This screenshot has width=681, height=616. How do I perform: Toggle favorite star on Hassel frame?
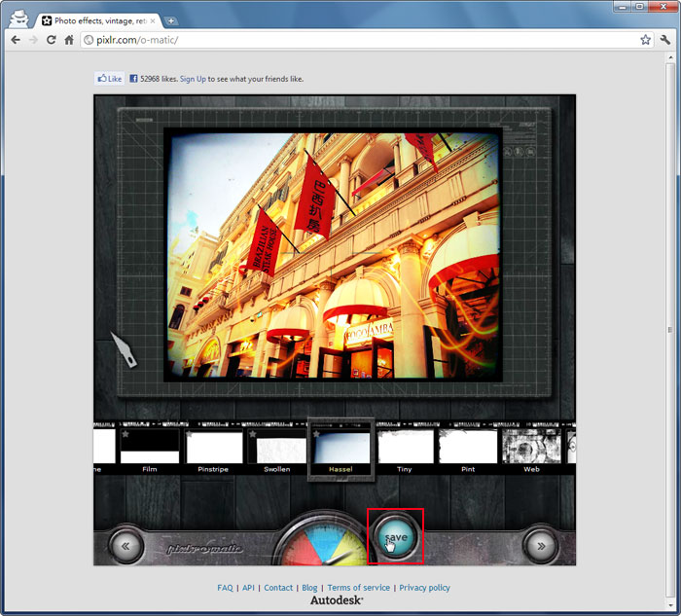[316, 434]
